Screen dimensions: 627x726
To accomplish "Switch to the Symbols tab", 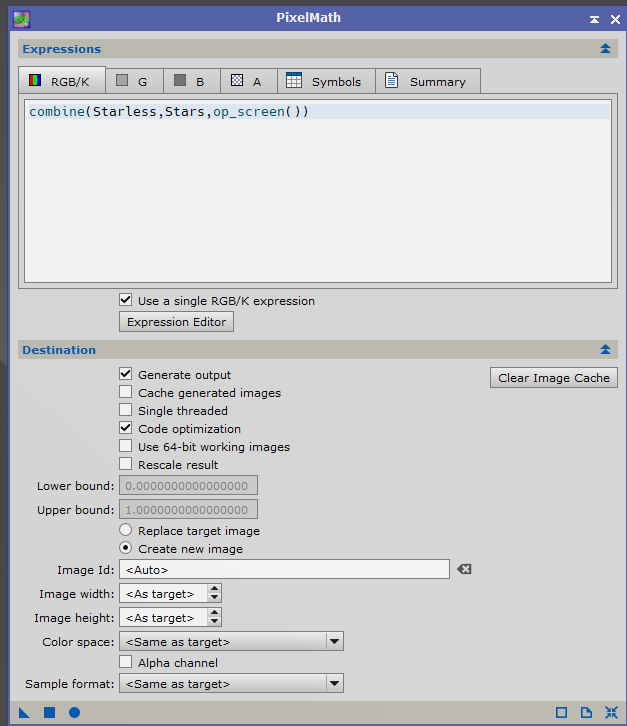I will pyautogui.click(x=326, y=81).
